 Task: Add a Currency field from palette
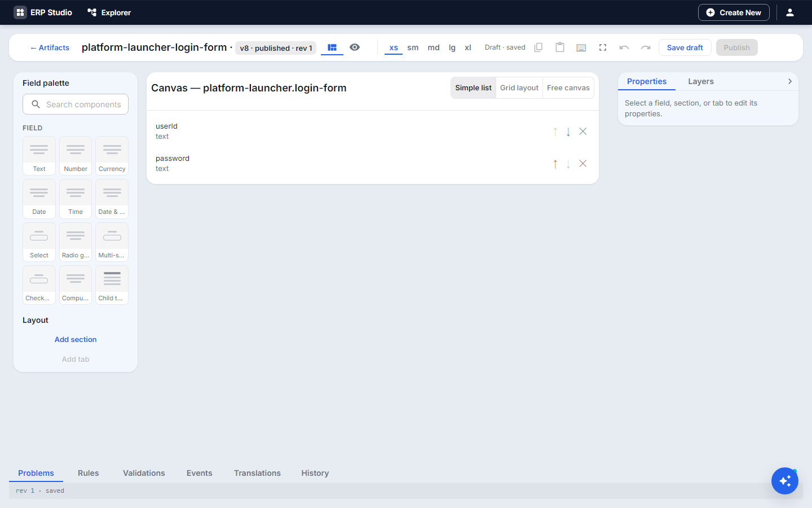point(112,156)
